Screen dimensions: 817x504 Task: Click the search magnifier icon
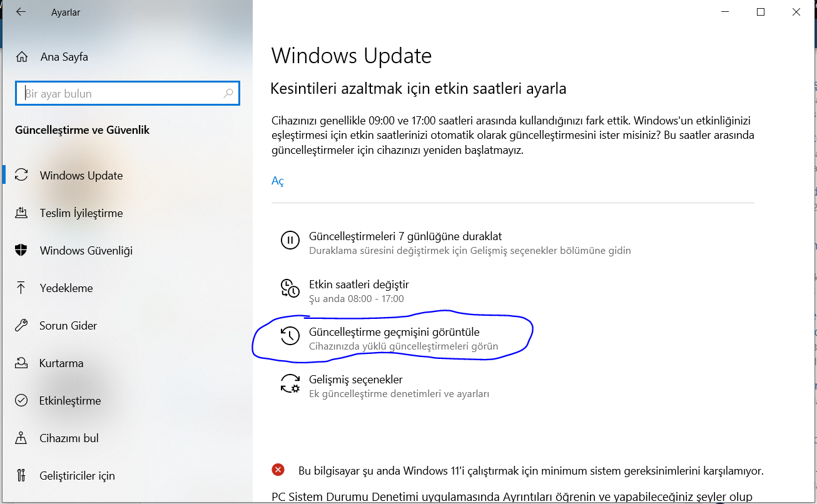228,94
